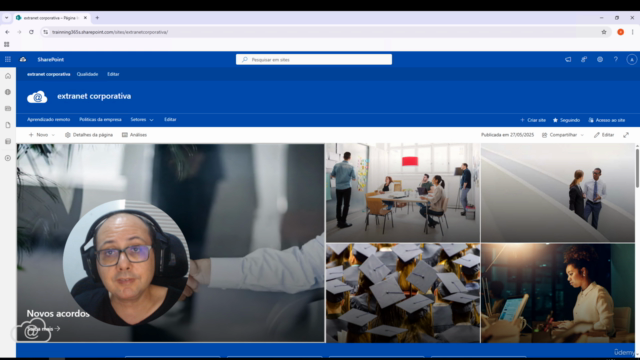
Task: Open Qualidade hub navigation link
Action: pos(87,74)
